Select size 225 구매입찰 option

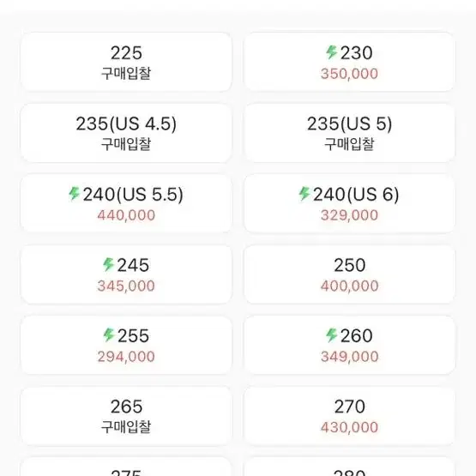click(126, 62)
